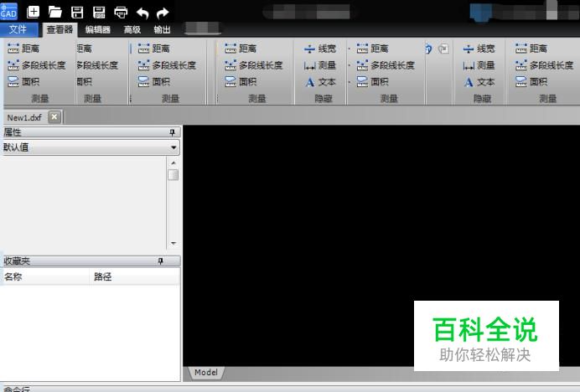Click the CAD application logo icon
The width and height of the screenshot is (580, 392).
[x=8, y=12]
